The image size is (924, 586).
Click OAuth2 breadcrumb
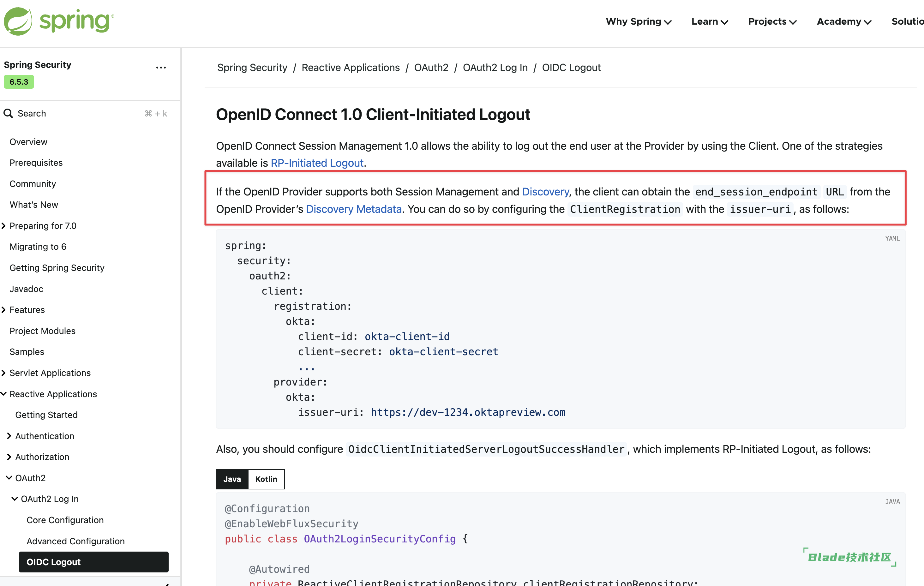(431, 68)
